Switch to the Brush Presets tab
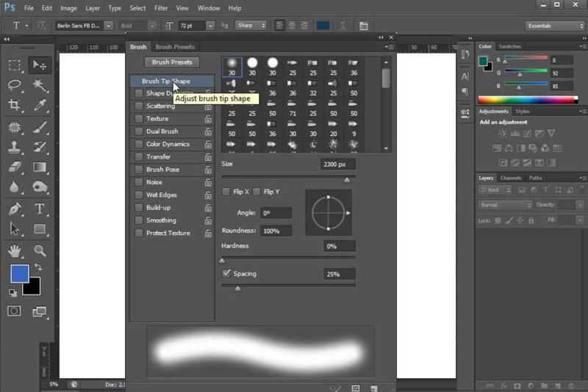 pos(175,47)
